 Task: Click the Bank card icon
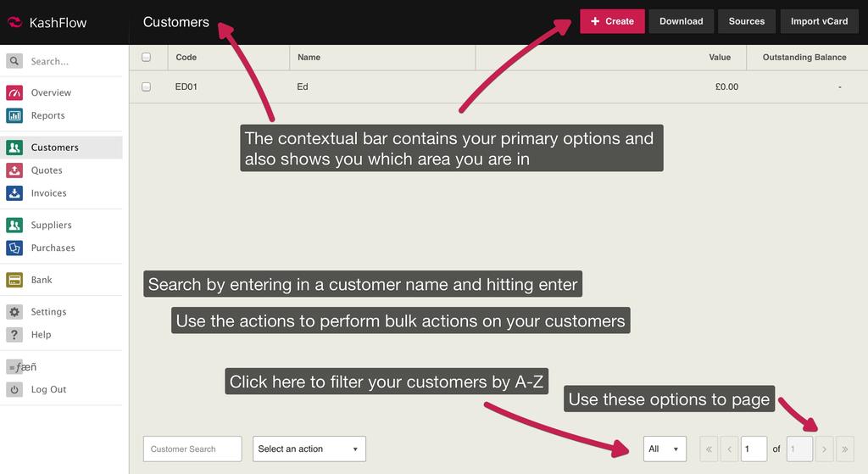tap(14, 280)
